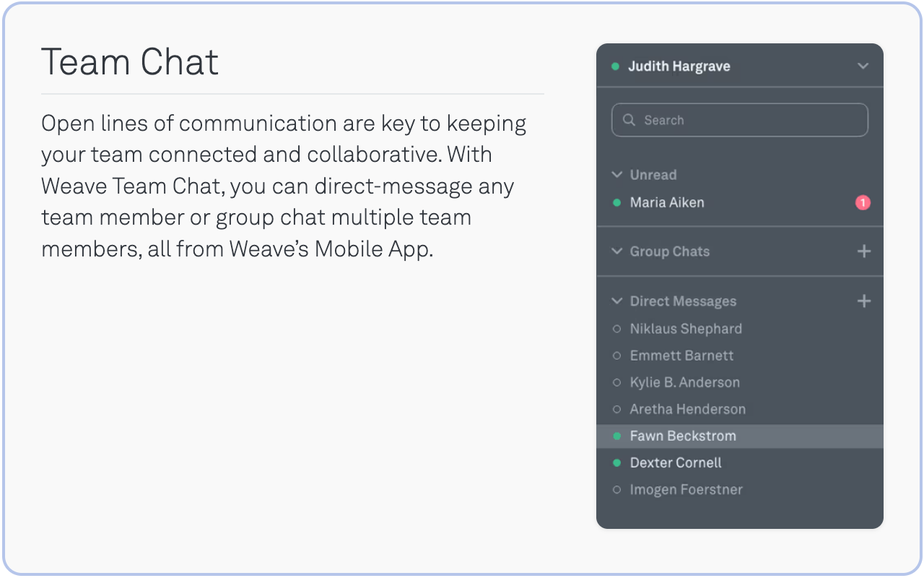Click the green status dot beside Dexter Cornell
Image resolution: width=924 pixels, height=578 pixels.
coord(616,463)
